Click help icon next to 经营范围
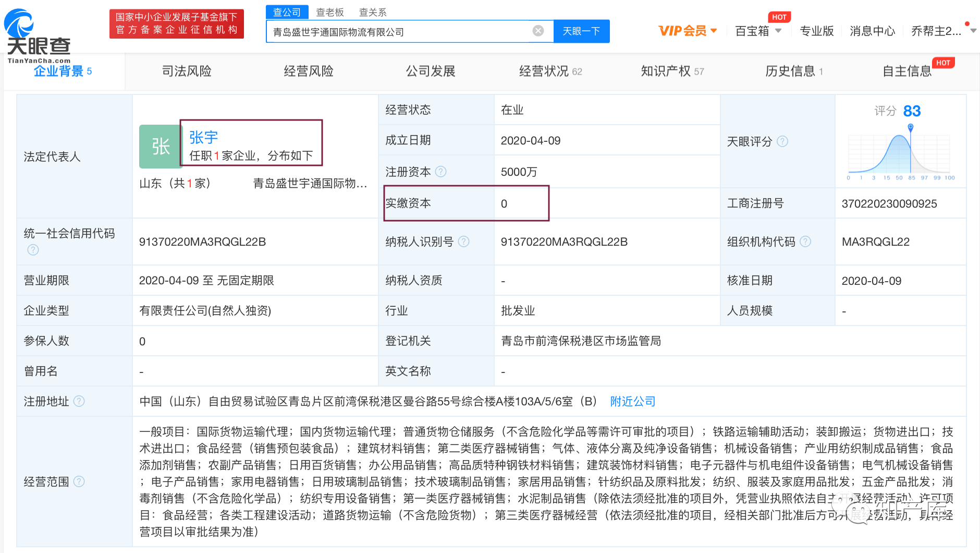980x553 pixels. click(79, 482)
